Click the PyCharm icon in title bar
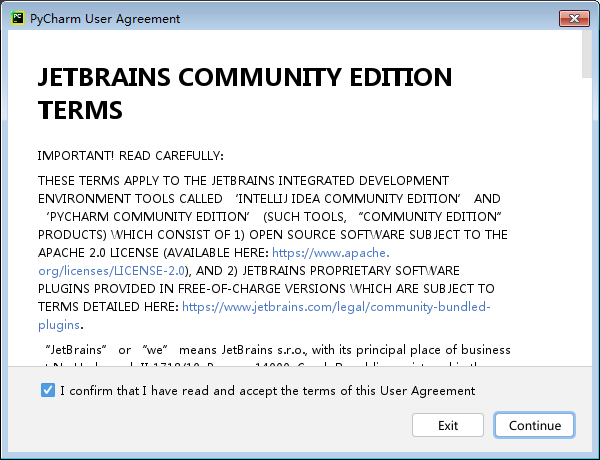The width and height of the screenshot is (600, 460). click(18, 18)
